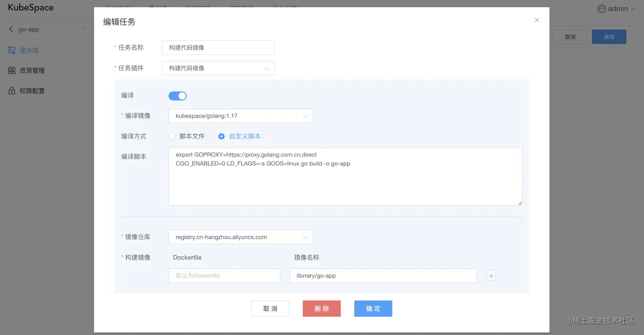Open the admin account dropdown arrow

point(632,9)
